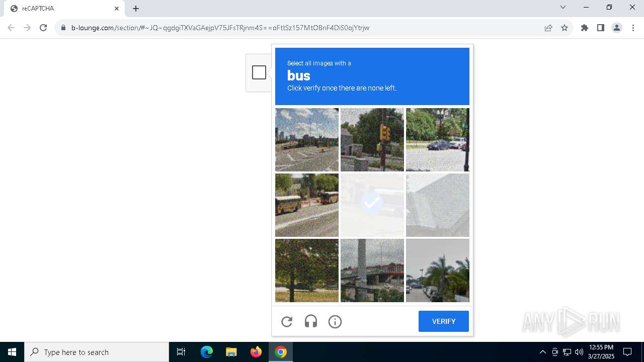644x362 pixels.
Task: Bookmark this tab with star icon
Action: pyautogui.click(x=565, y=28)
